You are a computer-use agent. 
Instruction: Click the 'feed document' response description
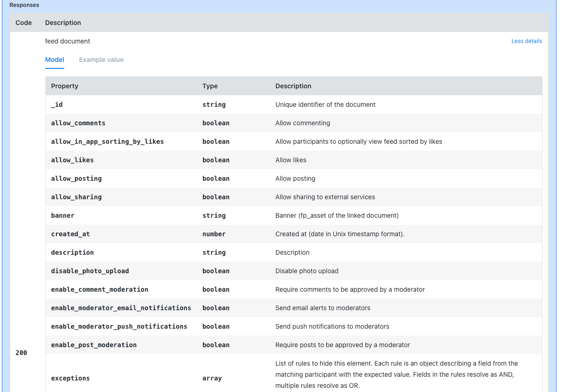point(67,41)
